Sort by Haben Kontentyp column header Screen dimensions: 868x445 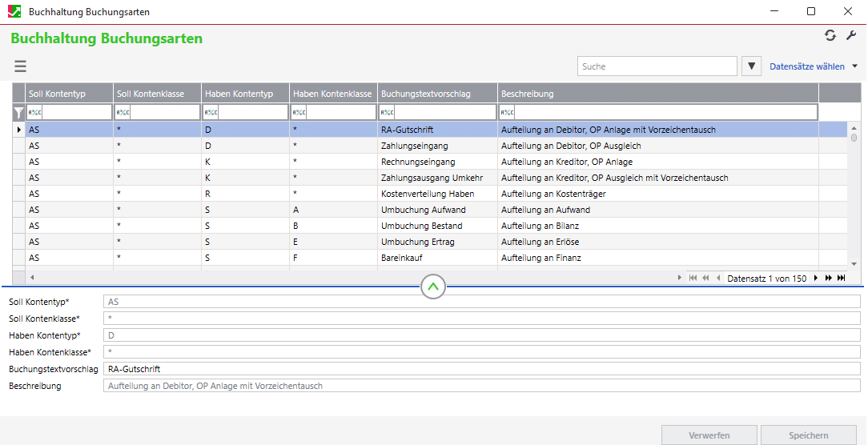[245, 94]
